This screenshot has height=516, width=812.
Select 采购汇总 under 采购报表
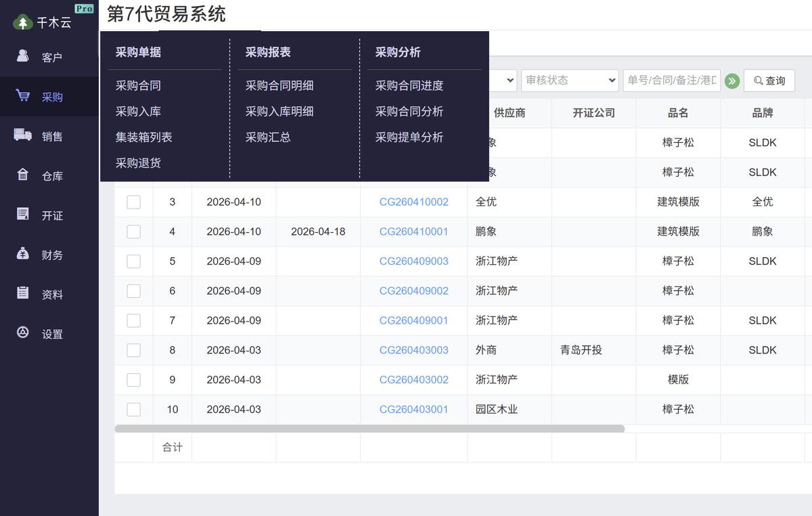pyautogui.click(x=266, y=137)
